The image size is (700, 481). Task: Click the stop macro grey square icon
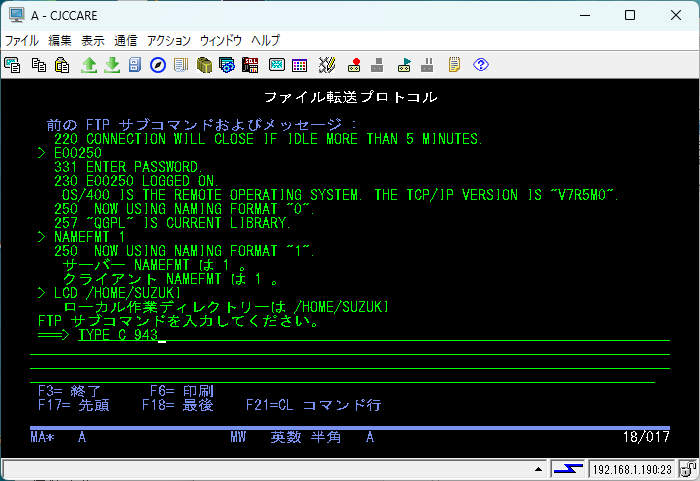(x=377, y=65)
